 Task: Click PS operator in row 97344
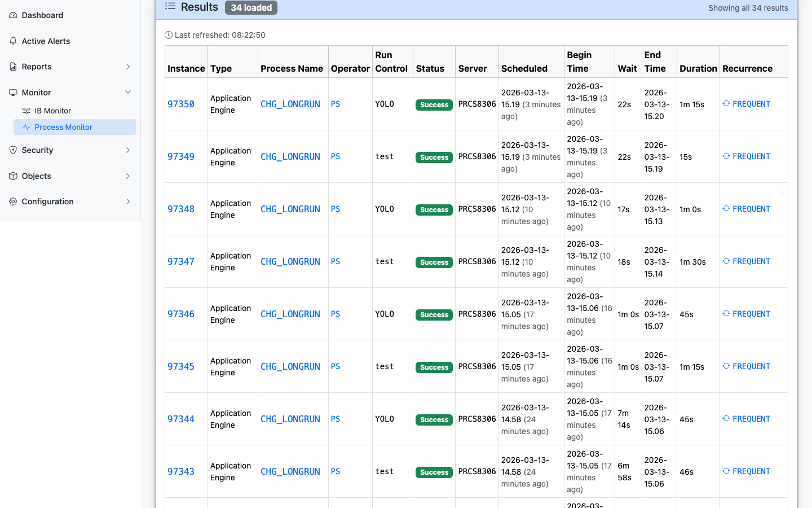[x=336, y=419]
